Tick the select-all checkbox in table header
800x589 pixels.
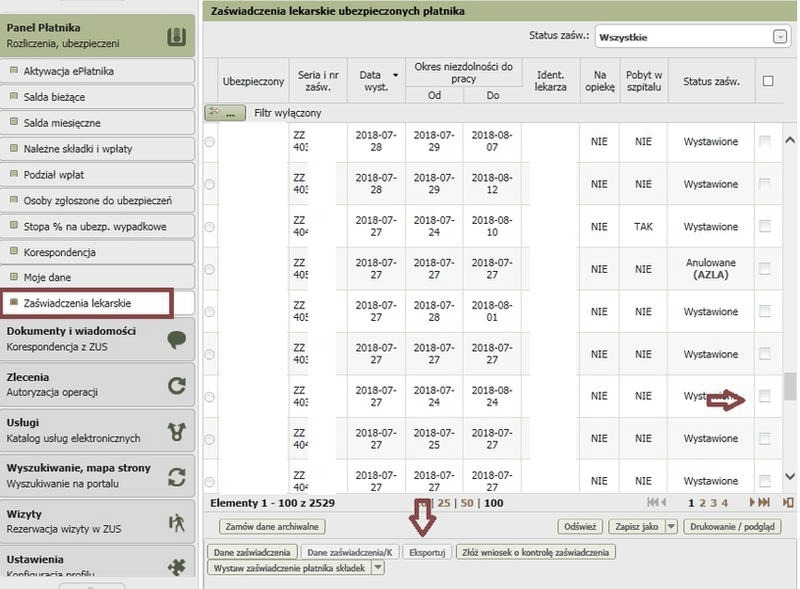pos(767,81)
